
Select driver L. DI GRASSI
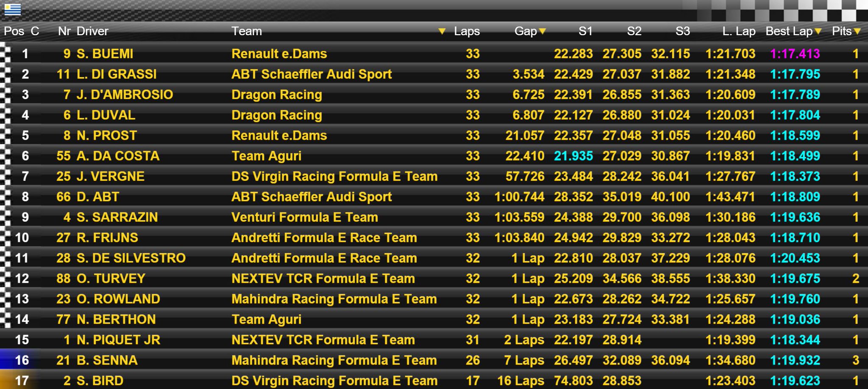click(117, 74)
